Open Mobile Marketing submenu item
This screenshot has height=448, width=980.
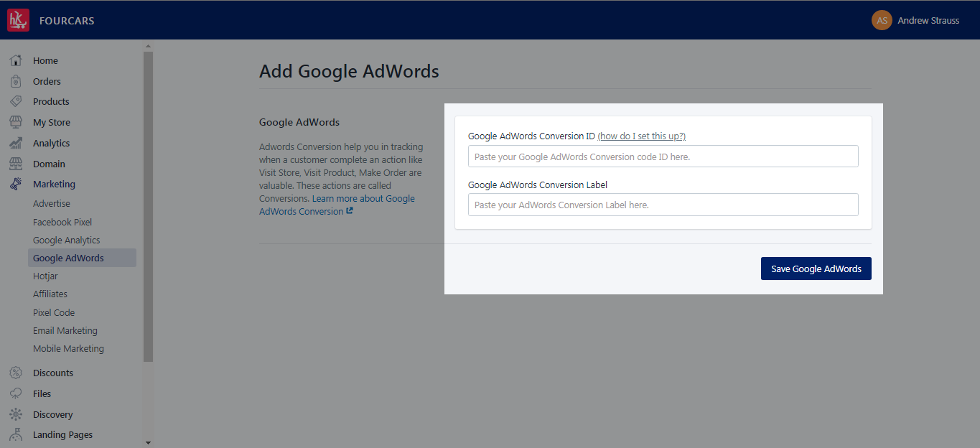click(x=68, y=349)
